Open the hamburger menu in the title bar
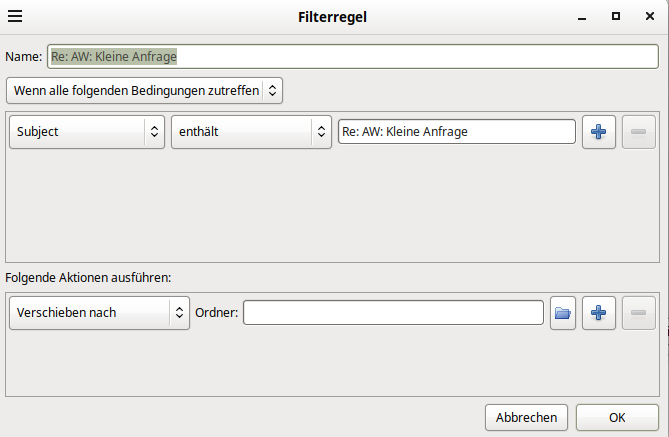 click(x=15, y=17)
